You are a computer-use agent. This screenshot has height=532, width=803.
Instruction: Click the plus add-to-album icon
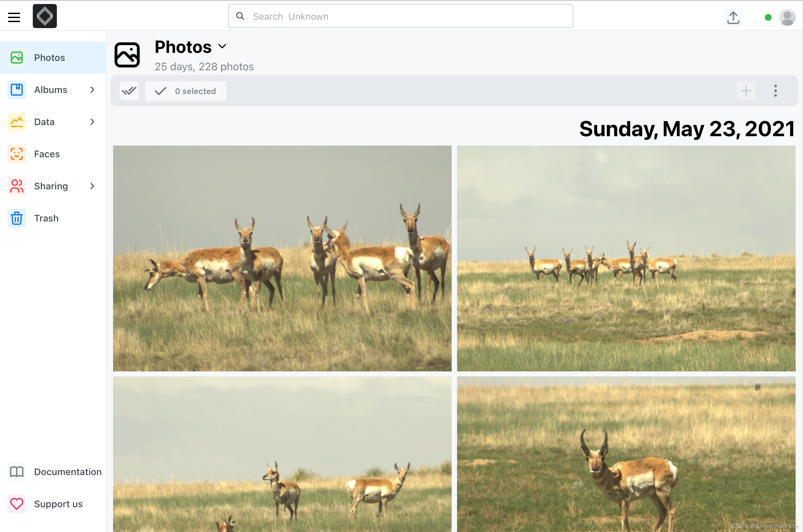click(x=746, y=91)
